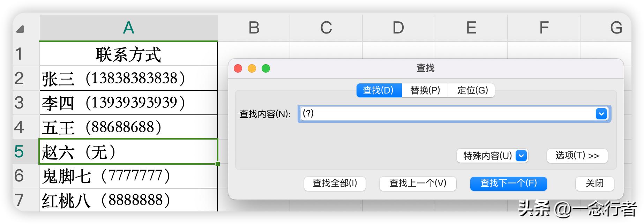Close the Find dialog with red button
This screenshot has height=224, width=644.
pos(238,68)
